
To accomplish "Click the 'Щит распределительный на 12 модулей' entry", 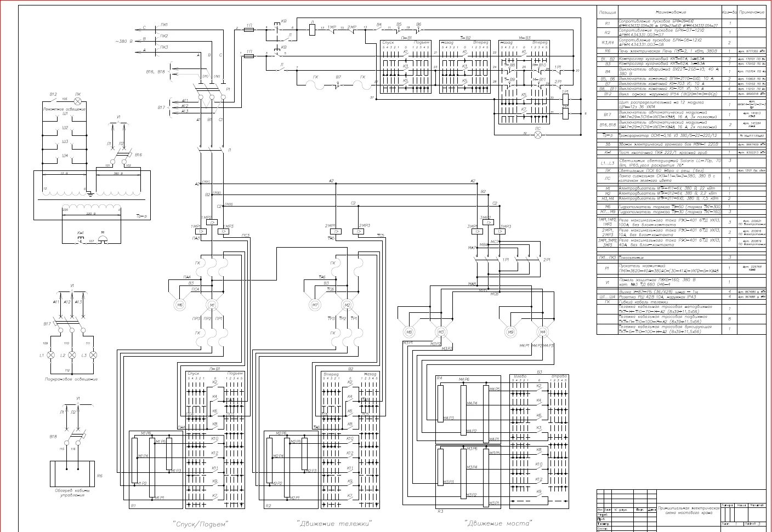I will pyautogui.click(x=662, y=104).
